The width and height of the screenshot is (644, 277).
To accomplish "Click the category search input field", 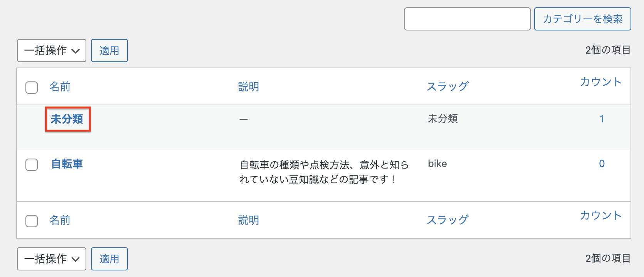I will 467,19.
